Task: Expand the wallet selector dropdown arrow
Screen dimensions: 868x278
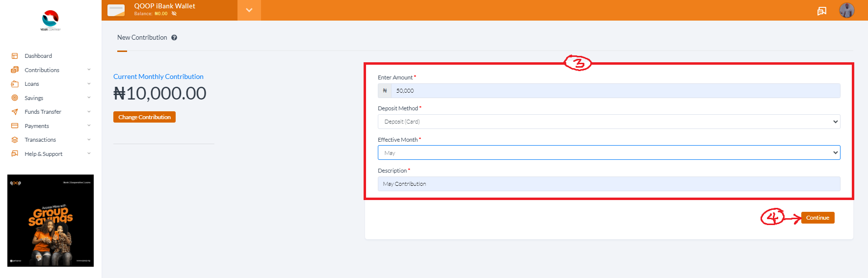Action: [249, 10]
